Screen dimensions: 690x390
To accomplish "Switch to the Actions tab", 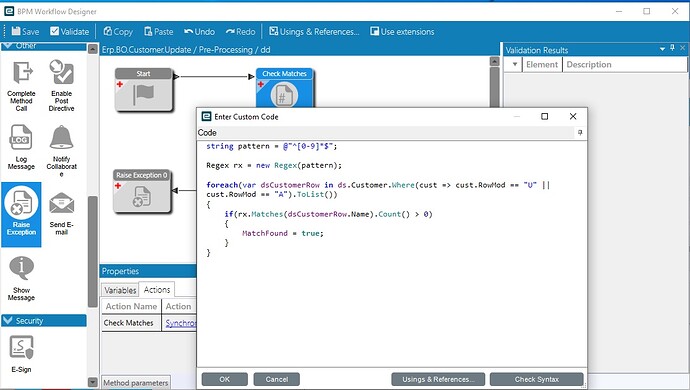I will [157, 289].
